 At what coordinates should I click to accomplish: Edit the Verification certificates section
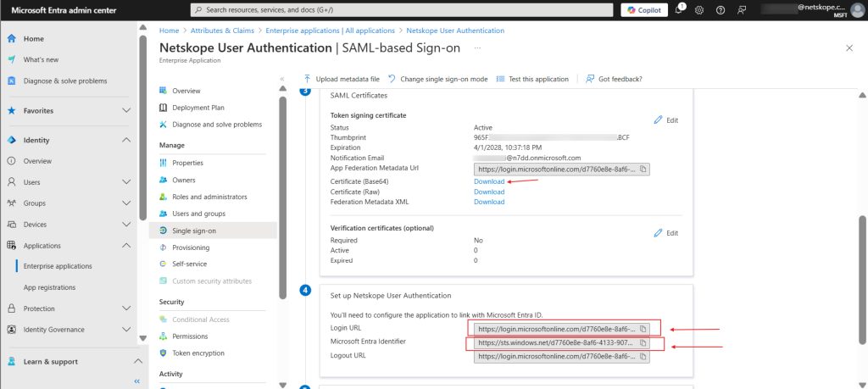point(666,233)
